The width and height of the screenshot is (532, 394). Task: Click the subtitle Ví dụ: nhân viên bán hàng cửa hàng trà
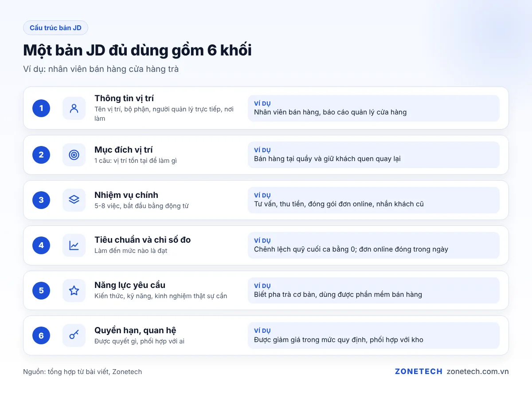101,69
